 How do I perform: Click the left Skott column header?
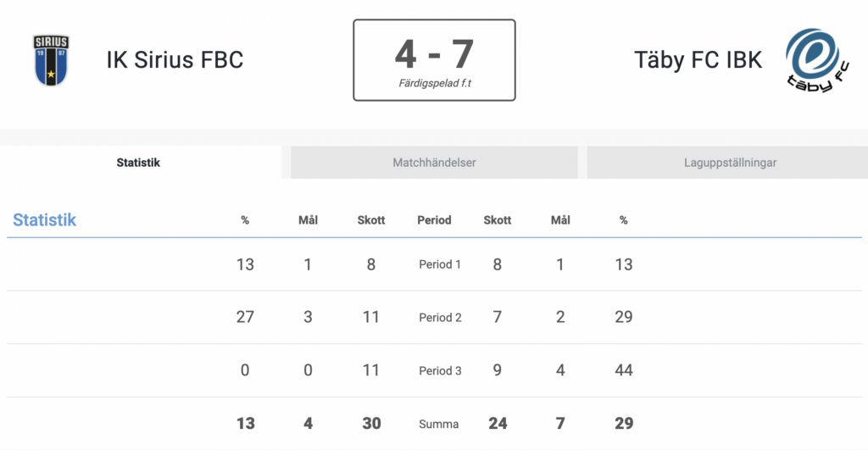pyautogui.click(x=371, y=219)
